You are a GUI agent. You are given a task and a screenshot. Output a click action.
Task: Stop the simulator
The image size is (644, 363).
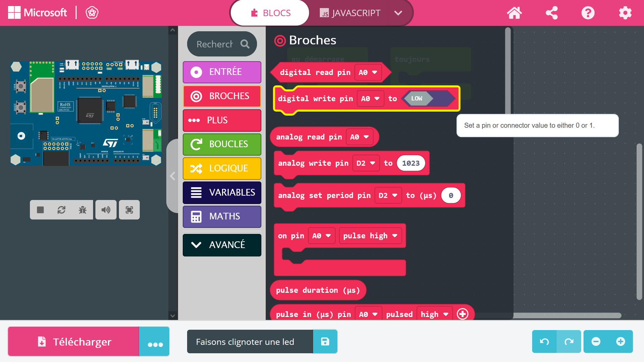tap(40, 210)
